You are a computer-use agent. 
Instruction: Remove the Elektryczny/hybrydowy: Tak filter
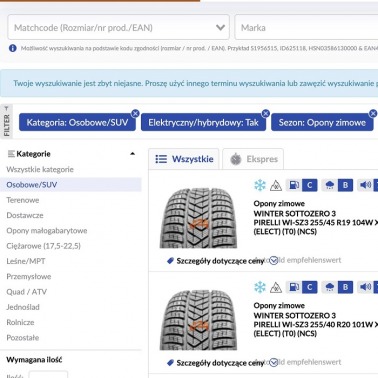[x=265, y=114]
